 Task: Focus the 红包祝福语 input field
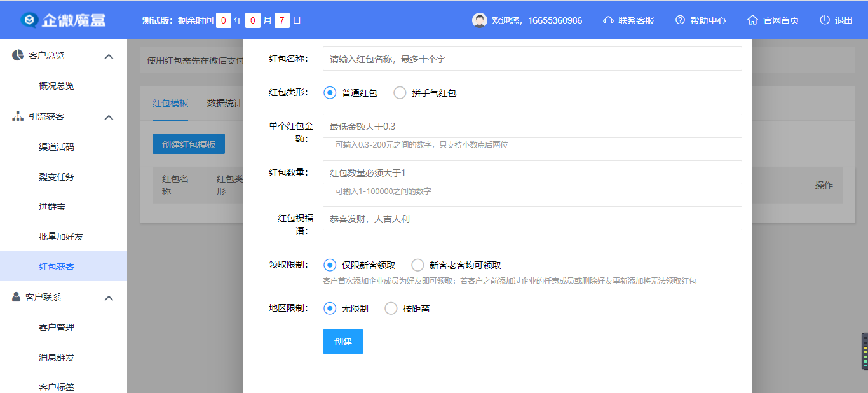[532, 218]
